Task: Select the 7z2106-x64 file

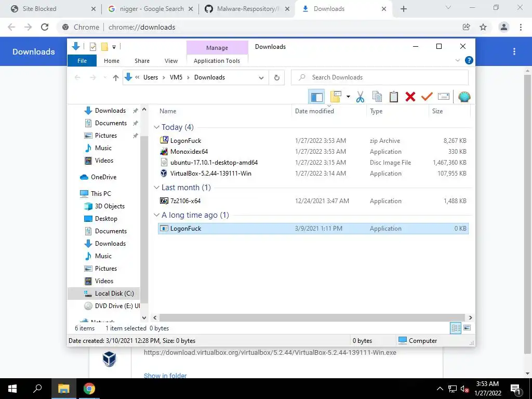Action: pos(313,201)
